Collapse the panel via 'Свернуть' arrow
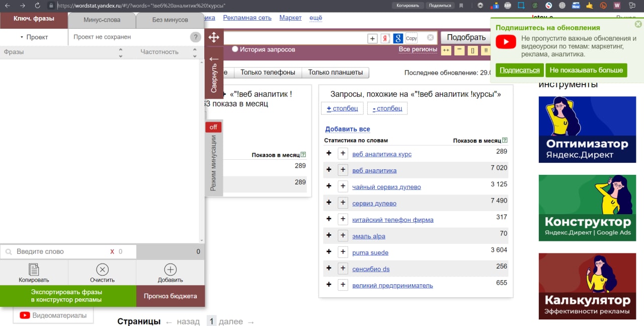The width and height of the screenshot is (644, 326). click(x=214, y=74)
